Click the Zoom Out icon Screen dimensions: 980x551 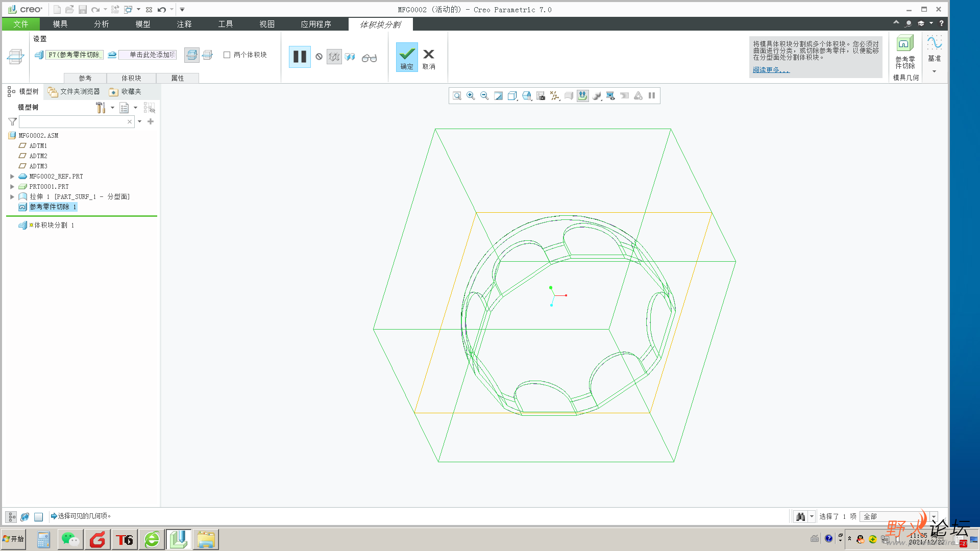[x=484, y=96]
